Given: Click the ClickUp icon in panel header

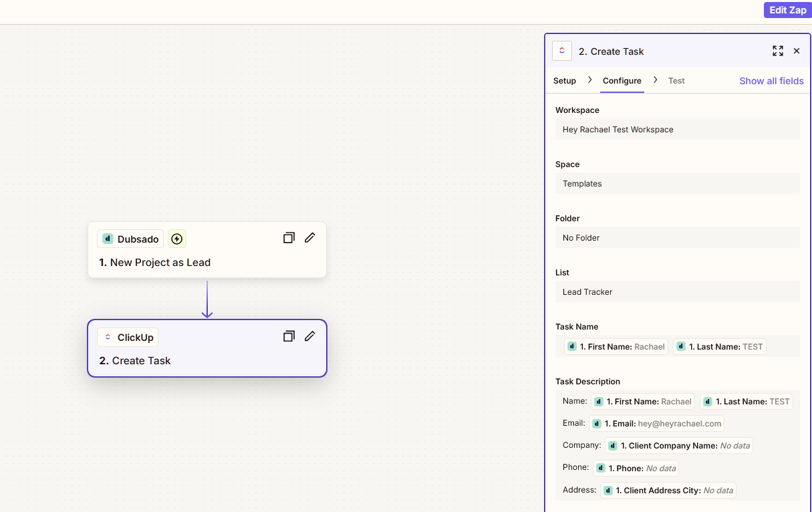Looking at the screenshot, I should 561,51.
